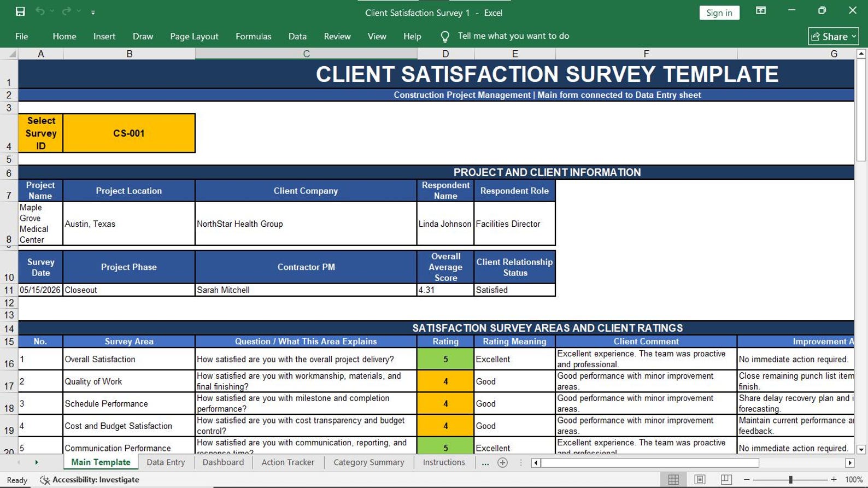Switch to the Home ribbon tab
Viewport: 868px width, 488px height.
(x=64, y=36)
